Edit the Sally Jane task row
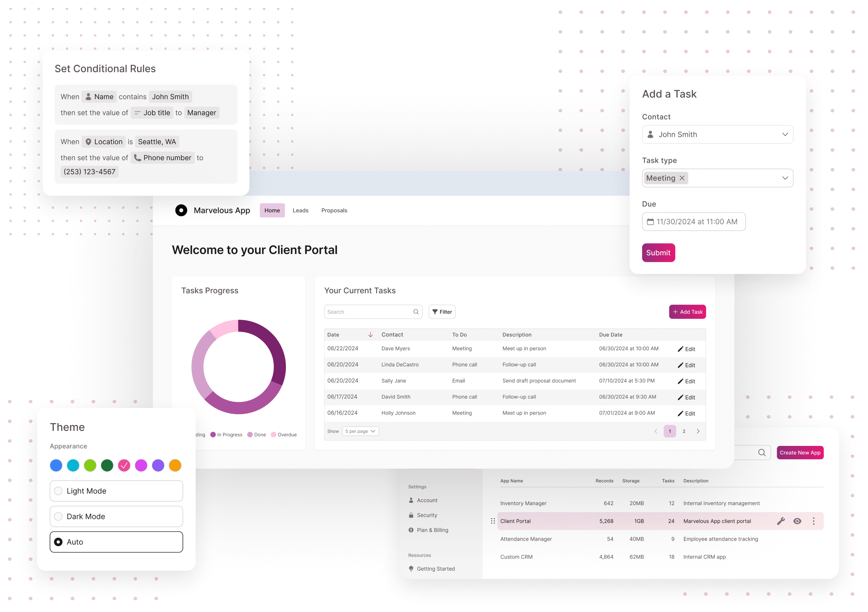 tap(686, 381)
